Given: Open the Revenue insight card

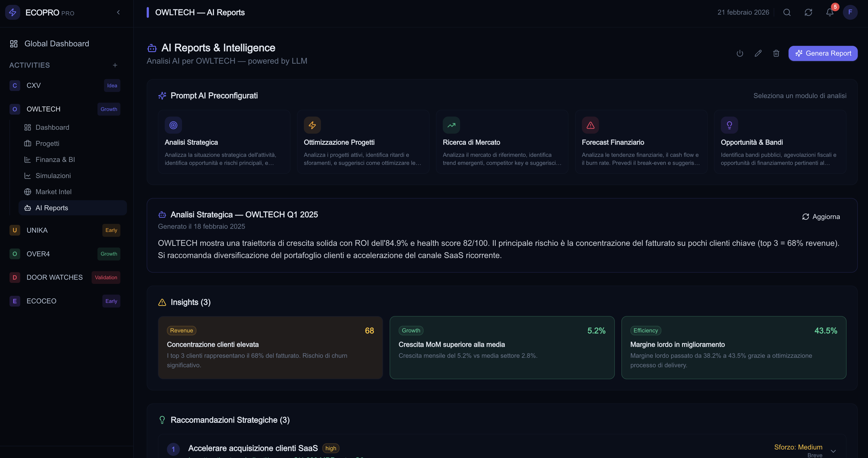Looking at the screenshot, I should [270, 347].
